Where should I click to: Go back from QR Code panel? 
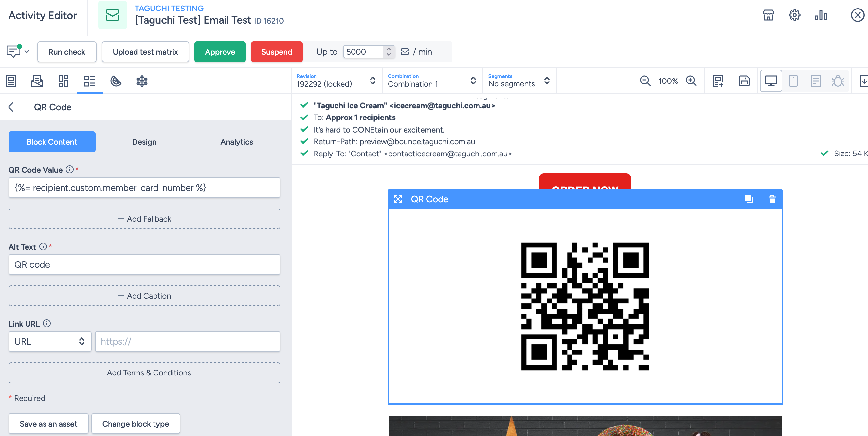[11, 107]
